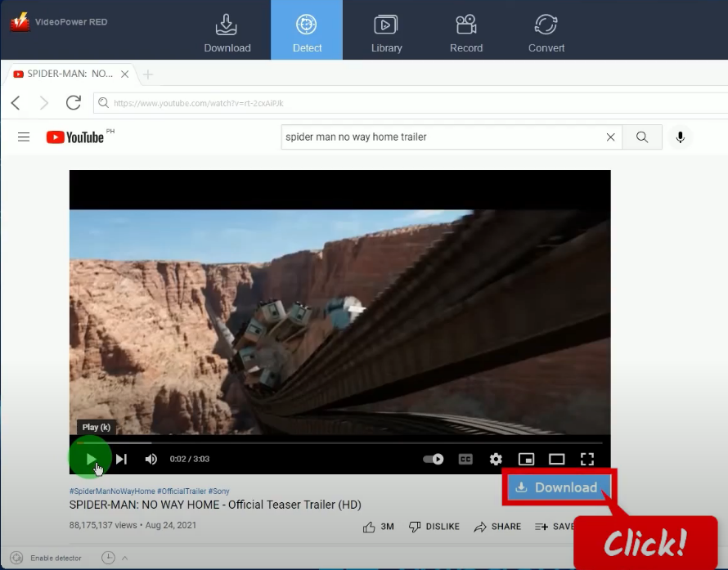Expand the YouTube hamburger menu

click(x=23, y=137)
